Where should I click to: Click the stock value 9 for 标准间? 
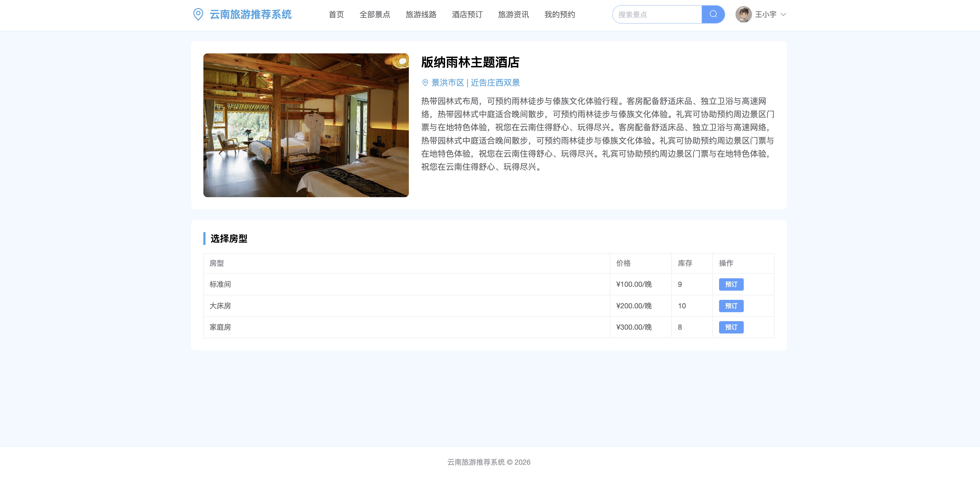coord(680,284)
